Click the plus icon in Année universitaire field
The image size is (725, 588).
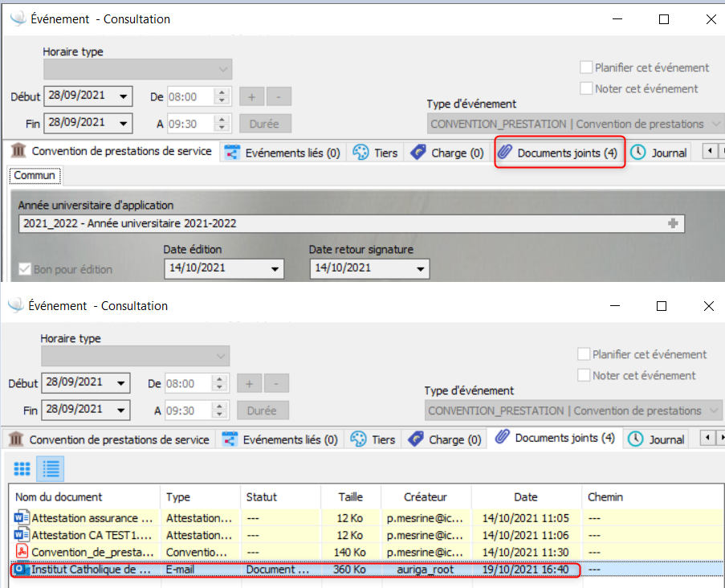tap(673, 223)
